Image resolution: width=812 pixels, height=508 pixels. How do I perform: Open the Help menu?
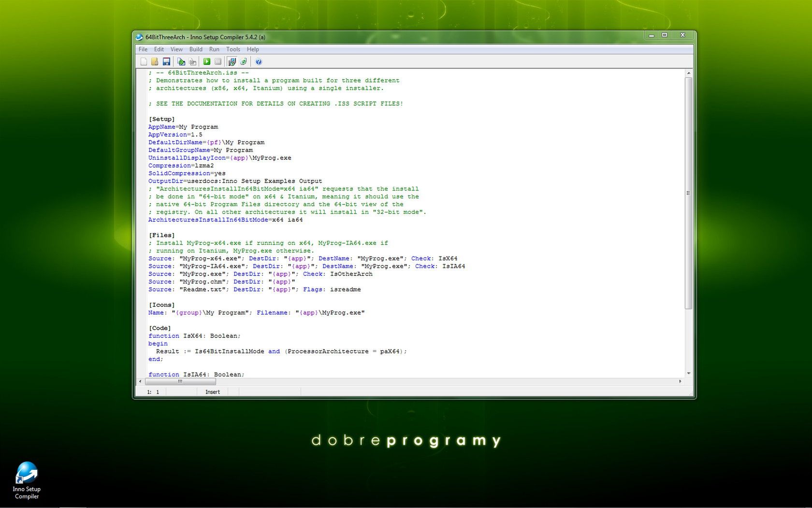(x=253, y=49)
